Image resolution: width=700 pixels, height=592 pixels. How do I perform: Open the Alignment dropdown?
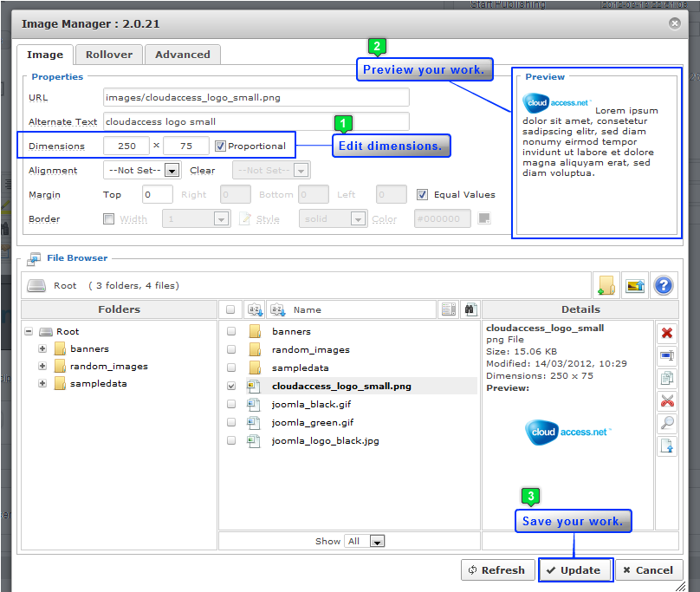pyautogui.click(x=172, y=171)
